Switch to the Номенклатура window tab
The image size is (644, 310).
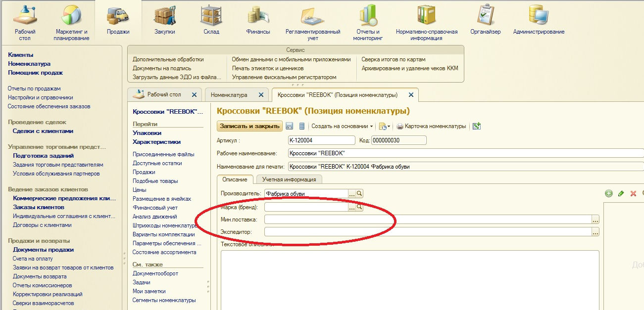coord(229,94)
